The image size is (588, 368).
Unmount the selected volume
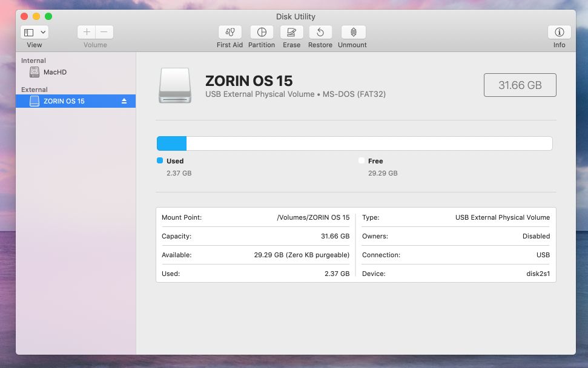pos(352,33)
